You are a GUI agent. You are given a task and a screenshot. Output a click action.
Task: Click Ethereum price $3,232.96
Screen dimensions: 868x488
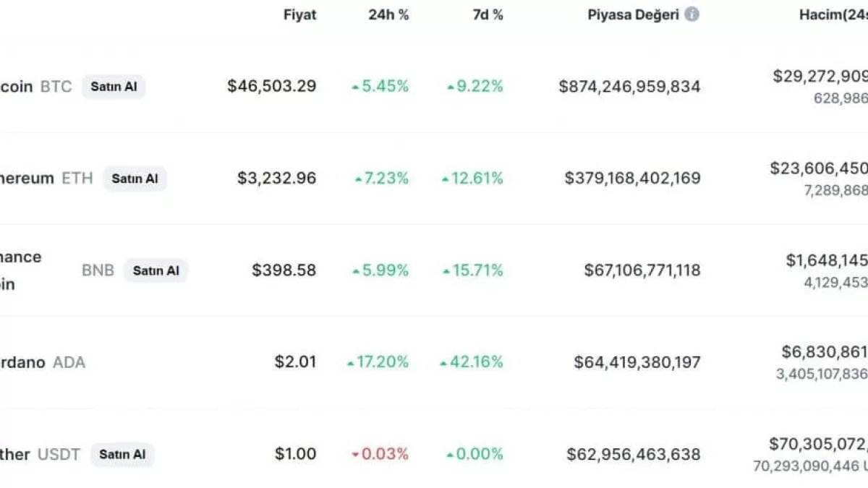(277, 179)
